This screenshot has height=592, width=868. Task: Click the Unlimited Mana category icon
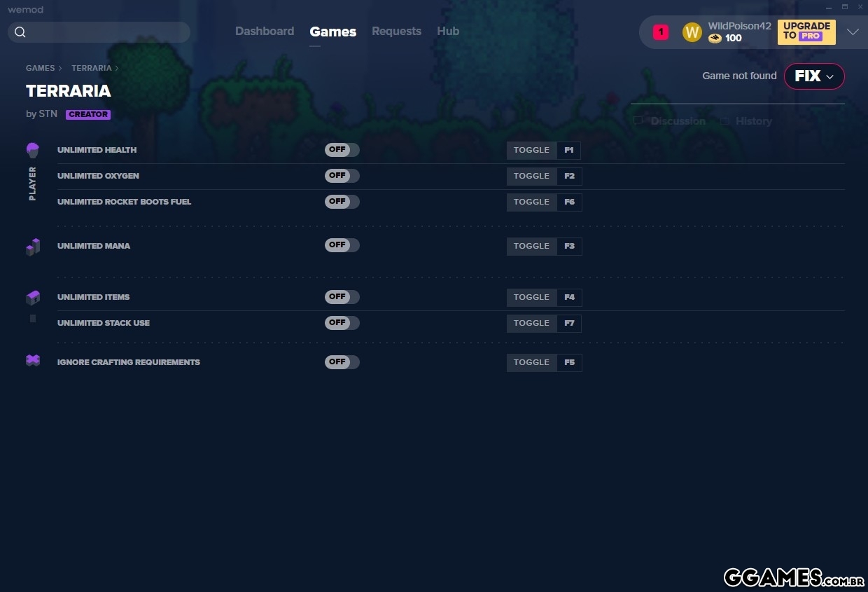(x=33, y=247)
